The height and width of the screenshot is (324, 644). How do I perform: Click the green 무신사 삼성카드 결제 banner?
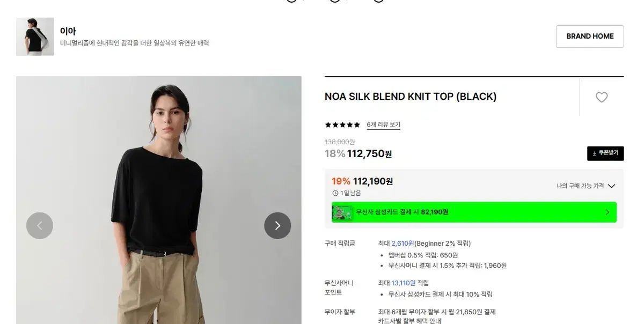coord(474,212)
